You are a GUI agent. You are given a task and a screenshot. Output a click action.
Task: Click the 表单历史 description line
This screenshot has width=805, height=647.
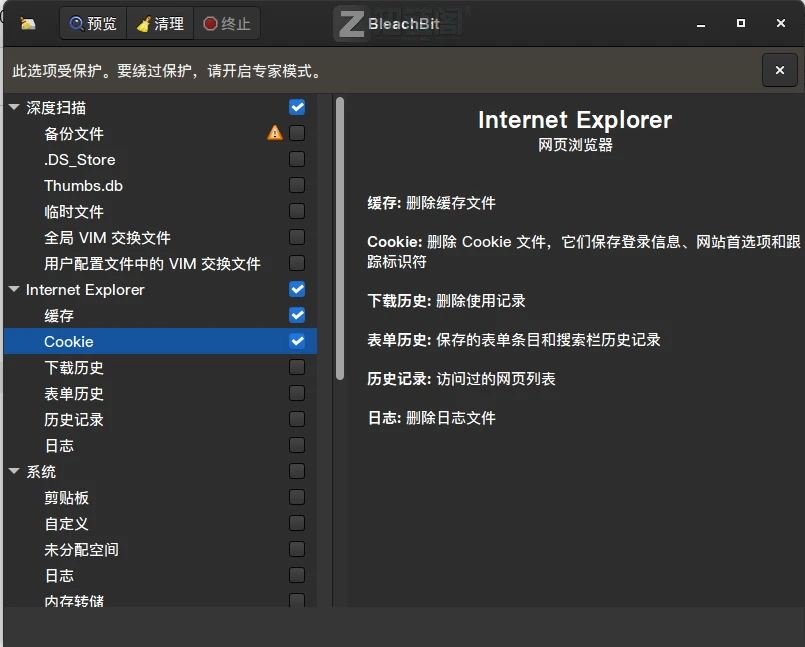513,339
